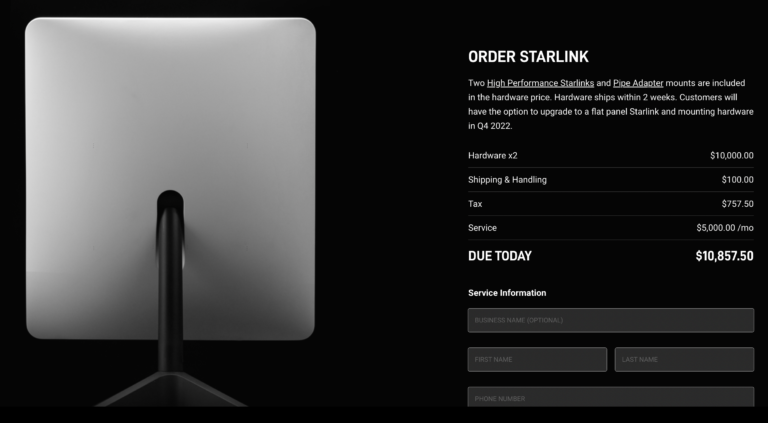Viewport: 768px width, 423px height.
Task: Click the $5,000.00 /mo service price
Action: point(725,228)
